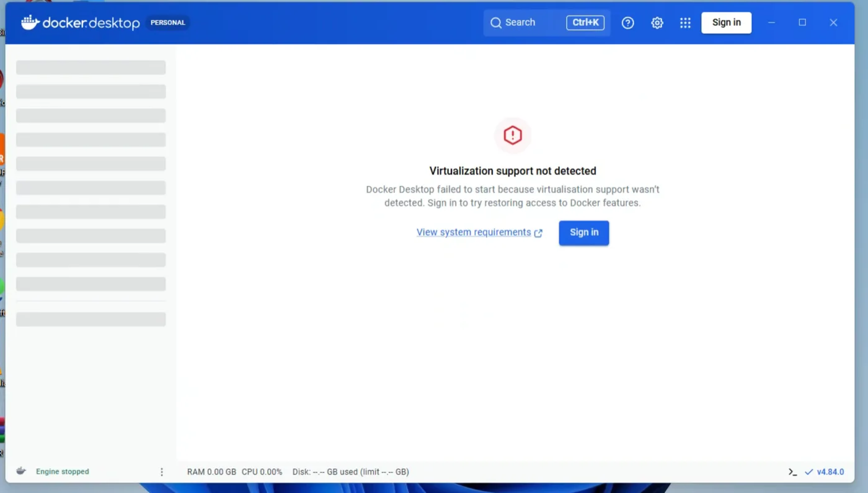The width and height of the screenshot is (868, 493).
Task: Click the blue Sign in button below the error
Action: tap(584, 233)
